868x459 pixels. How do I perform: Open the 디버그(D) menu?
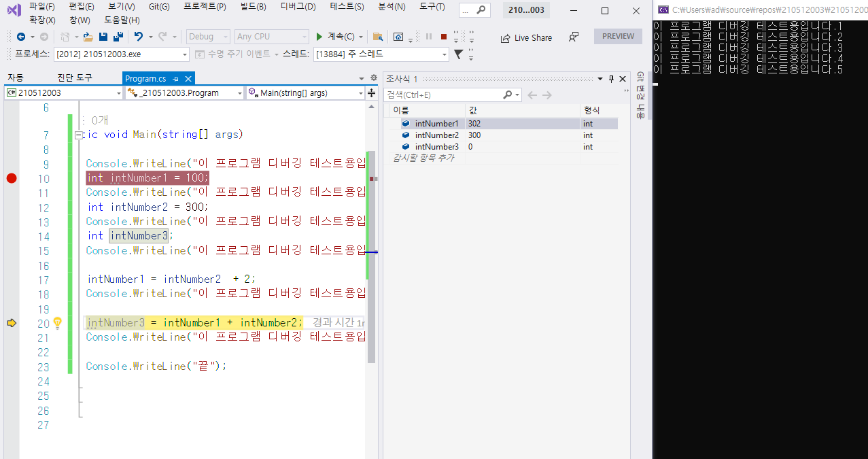(298, 7)
